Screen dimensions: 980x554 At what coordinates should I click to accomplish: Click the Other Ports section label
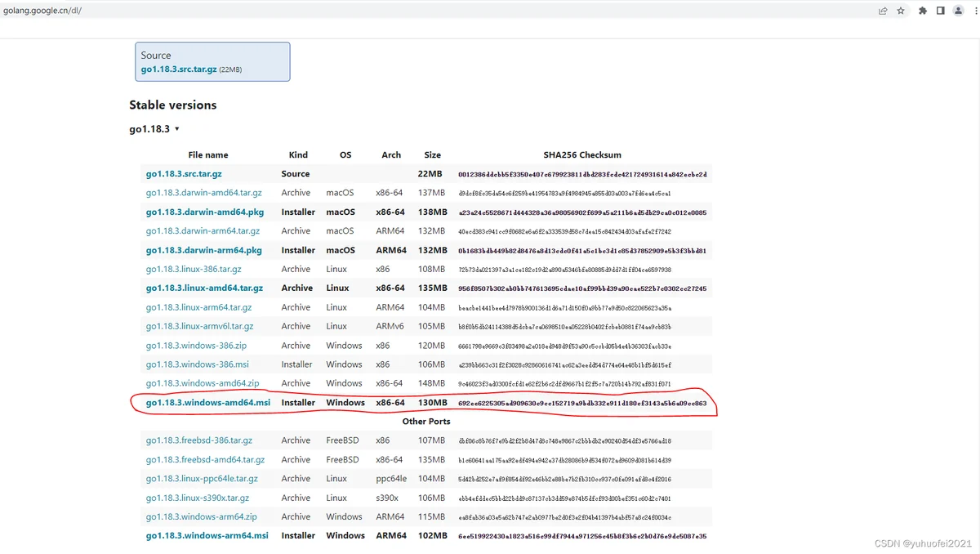tap(426, 422)
